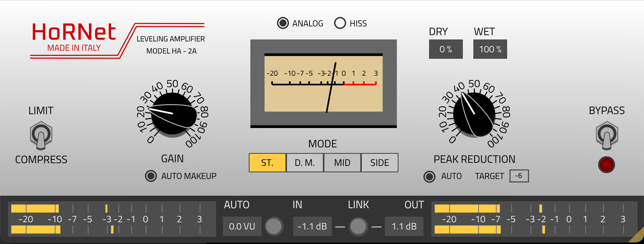Click the red bypass indicator LED
The height and width of the screenshot is (244, 644).
[607, 165]
